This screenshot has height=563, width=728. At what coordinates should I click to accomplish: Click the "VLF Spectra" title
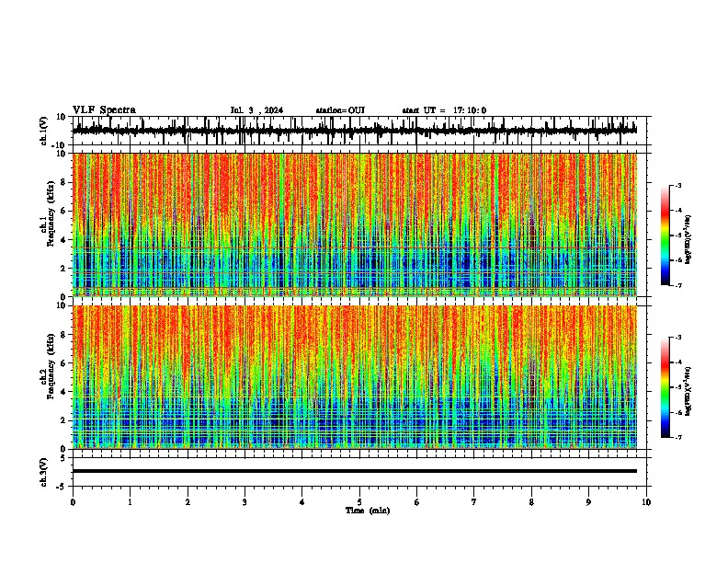(104, 110)
